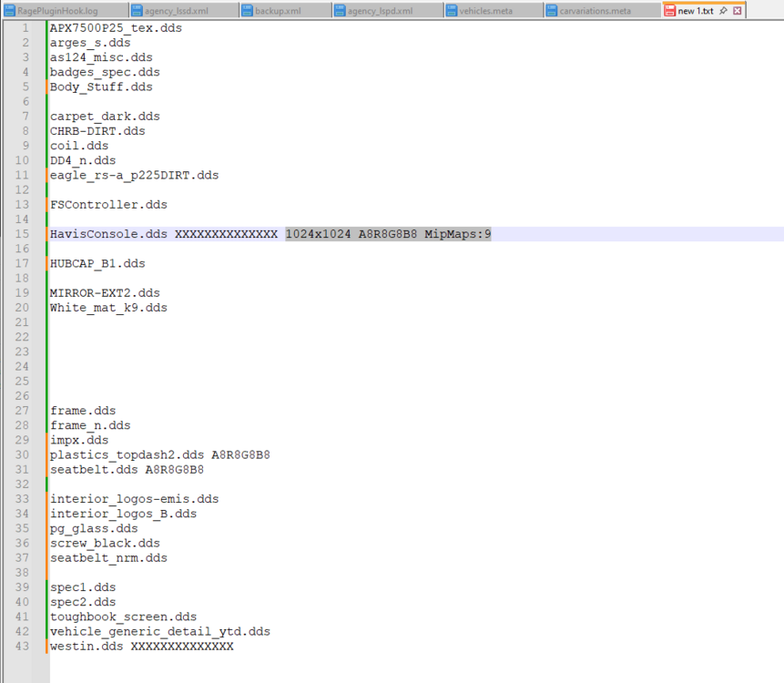Image resolution: width=784 pixels, height=683 pixels.
Task: Toggle a bookmark beside line 43
Action: click(x=41, y=646)
